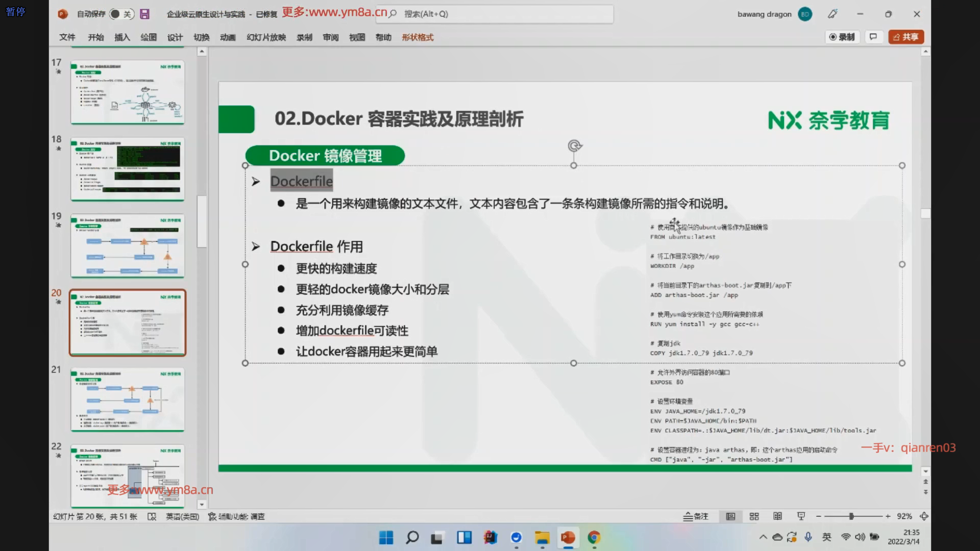This screenshot has width=980, height=551.
Task: Open the 形状格式 (Shape Format) tab
Action: [417, 37]
